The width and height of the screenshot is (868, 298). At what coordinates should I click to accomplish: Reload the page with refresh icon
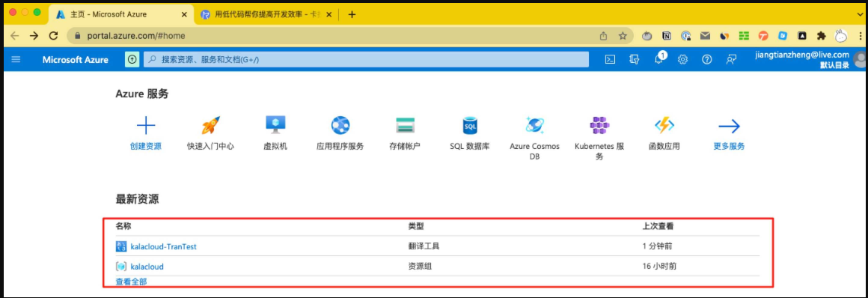(x=54, y=35)
